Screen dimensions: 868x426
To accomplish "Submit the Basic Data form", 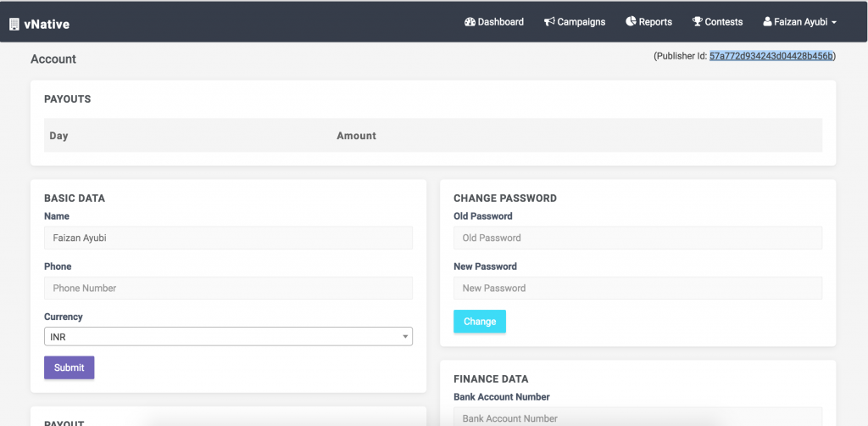I will click(70, 367).
